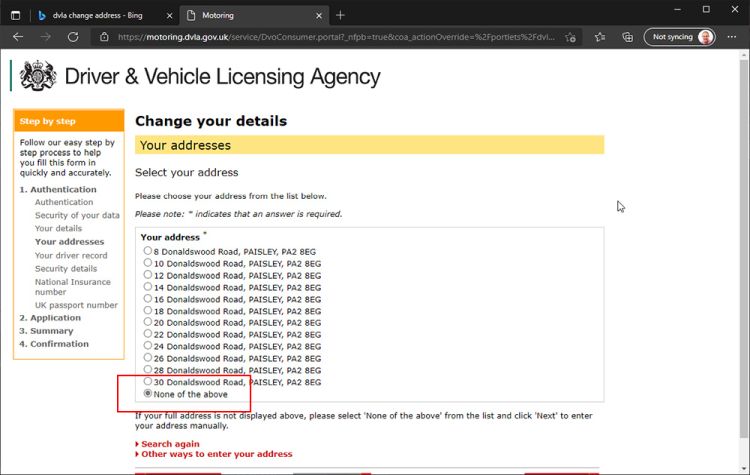
Task: Select 22 Donaldswood Road address
Action: point(148,334)
